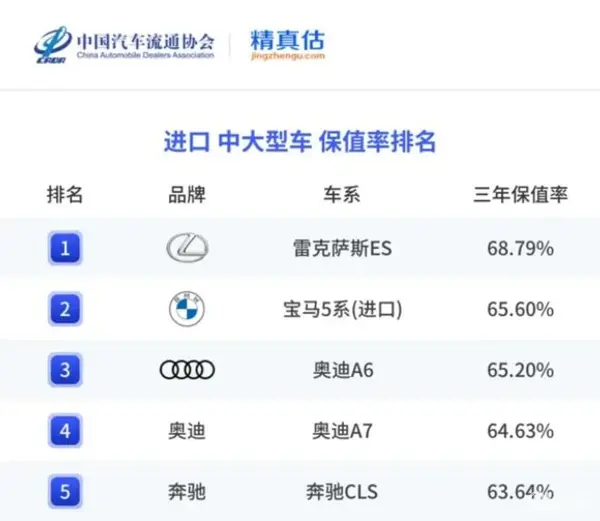The width and height of the screenshot is (600, 521).
Task: Click the Audi four-rings logo
Action: [187, 370]
